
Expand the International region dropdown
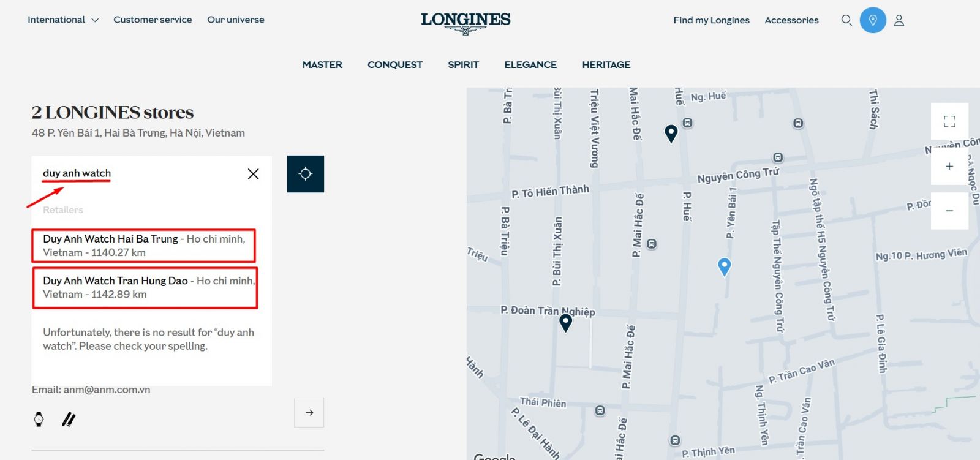pos(63,20)
